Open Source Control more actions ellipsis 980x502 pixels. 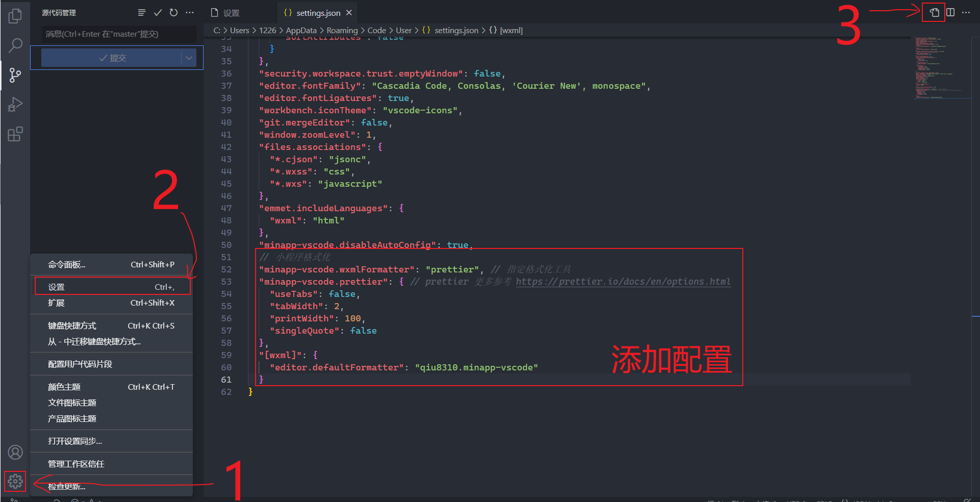coord(189,12)
